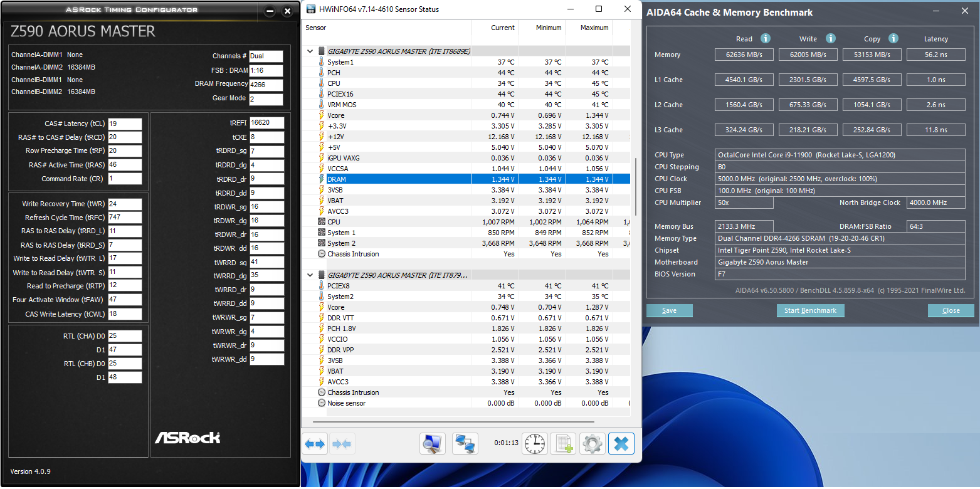
Task: Click thermometer icon of System1 sensor row
Action: pyautogui.click(x=322, y=62)
